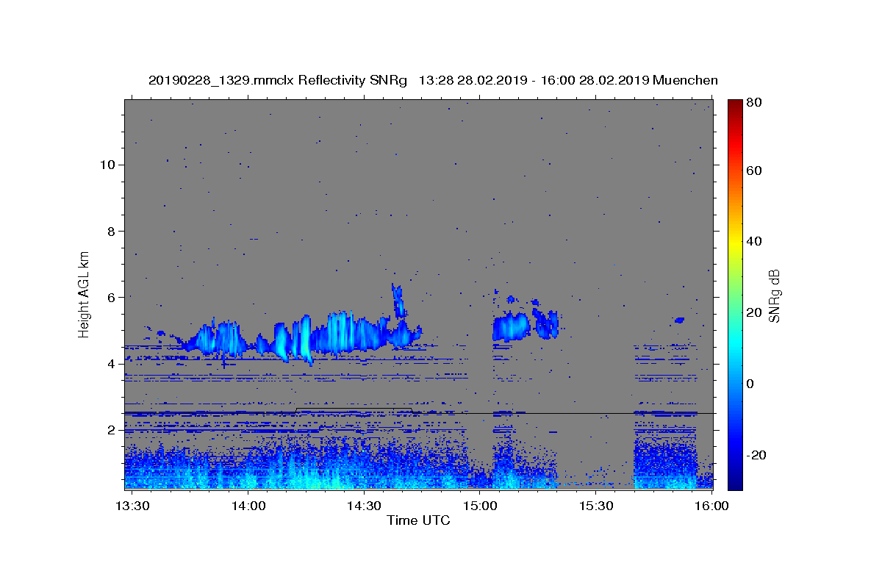Click the time range '13:28 28.02.2019 - 16:00 28.02.2019' in title
The width and height of the screenshot is (882, 588).
tap(533, 80)
